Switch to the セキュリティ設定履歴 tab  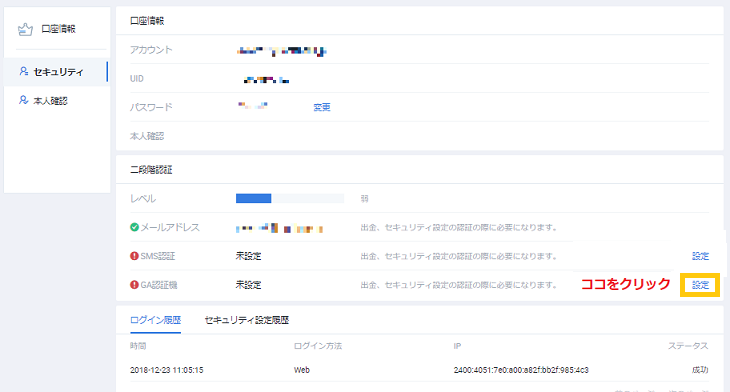[247, 320]
